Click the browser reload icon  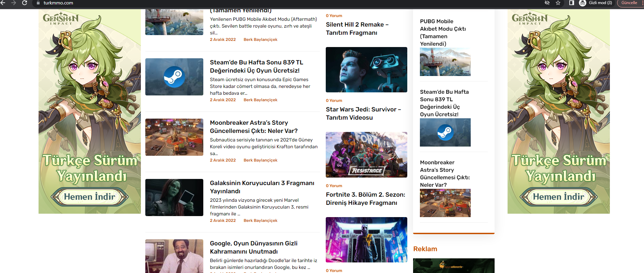25,3
